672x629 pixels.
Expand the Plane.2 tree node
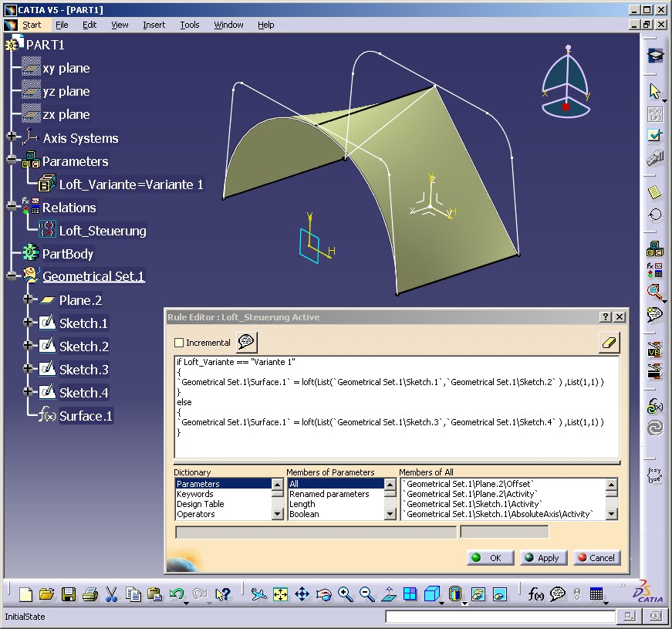28,299
